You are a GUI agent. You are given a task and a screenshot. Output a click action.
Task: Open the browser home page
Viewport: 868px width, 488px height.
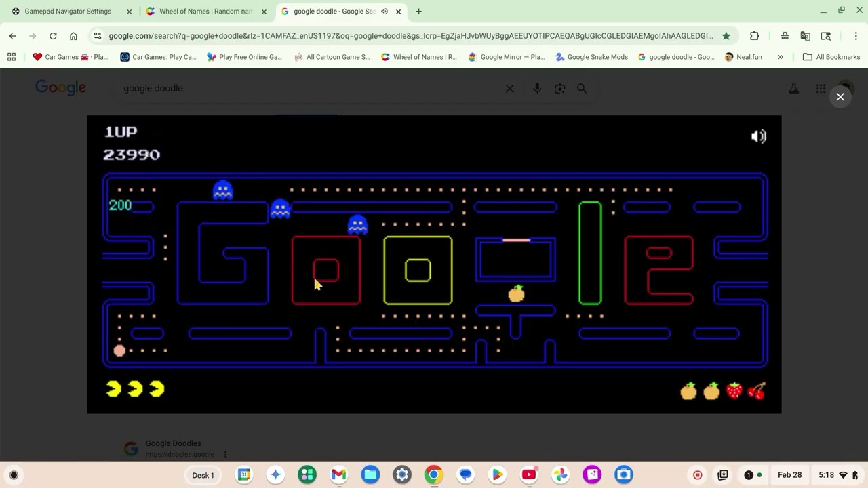pyautogui.click(x=73, y=35)
